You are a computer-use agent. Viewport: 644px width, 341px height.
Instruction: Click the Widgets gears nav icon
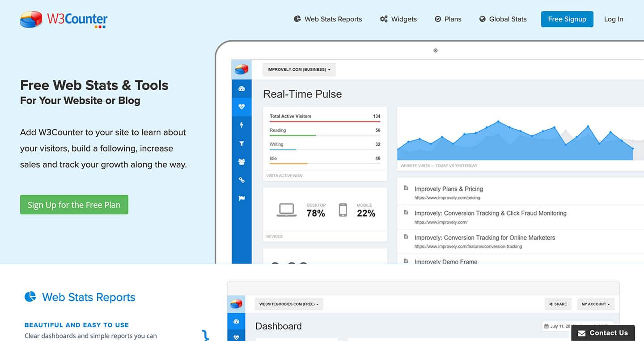click(x=384, y=19)
